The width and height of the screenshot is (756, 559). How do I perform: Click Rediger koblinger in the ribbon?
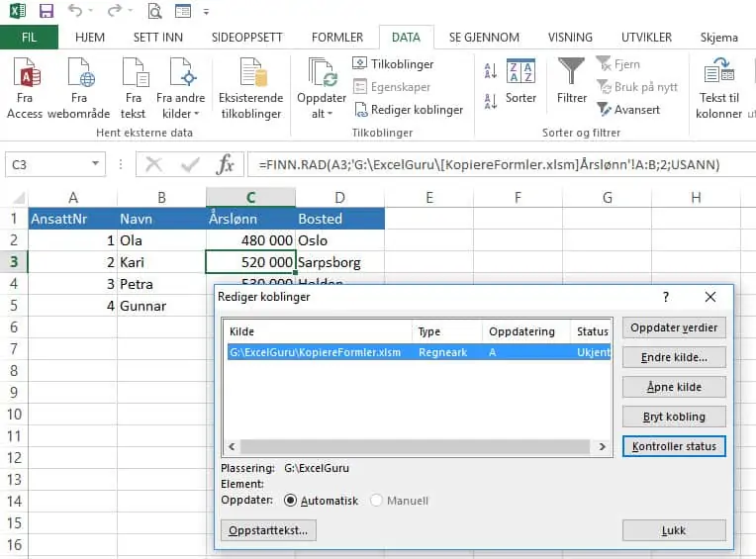409,110
